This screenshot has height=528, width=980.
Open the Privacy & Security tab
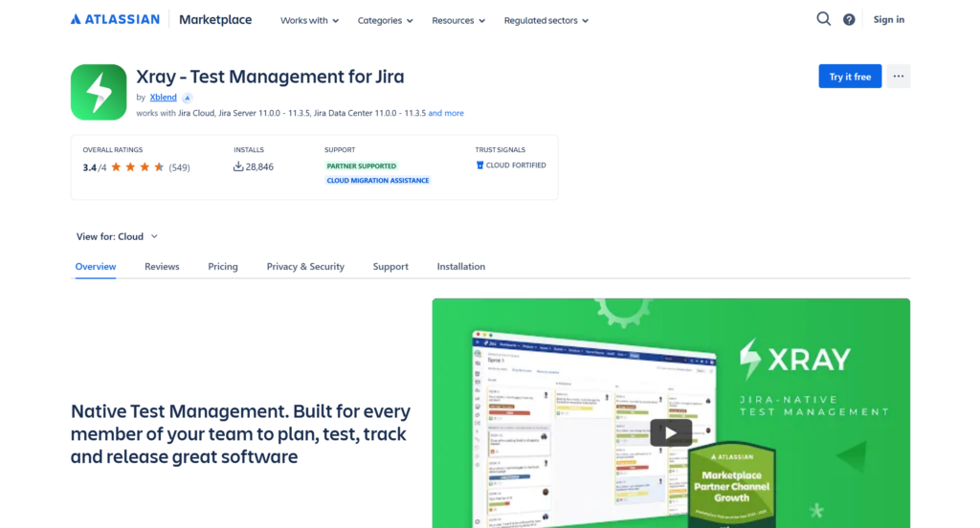[x=305, y=266]
